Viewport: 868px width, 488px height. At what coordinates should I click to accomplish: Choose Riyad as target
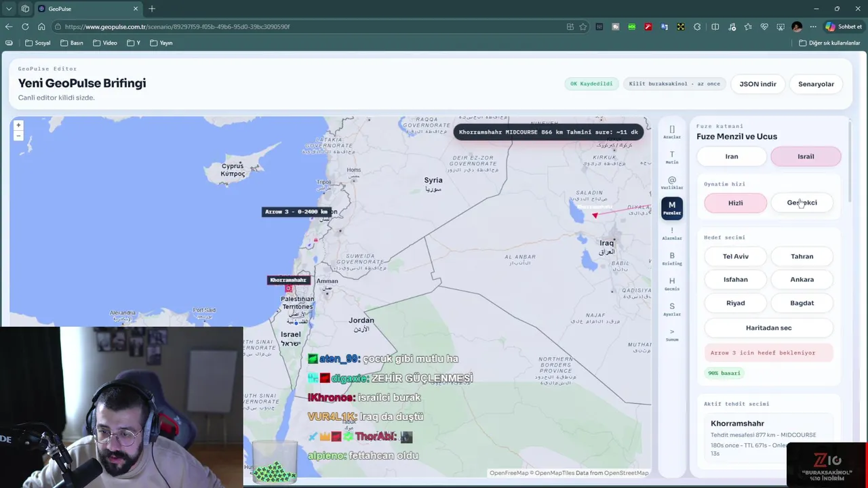click(735, 303)
